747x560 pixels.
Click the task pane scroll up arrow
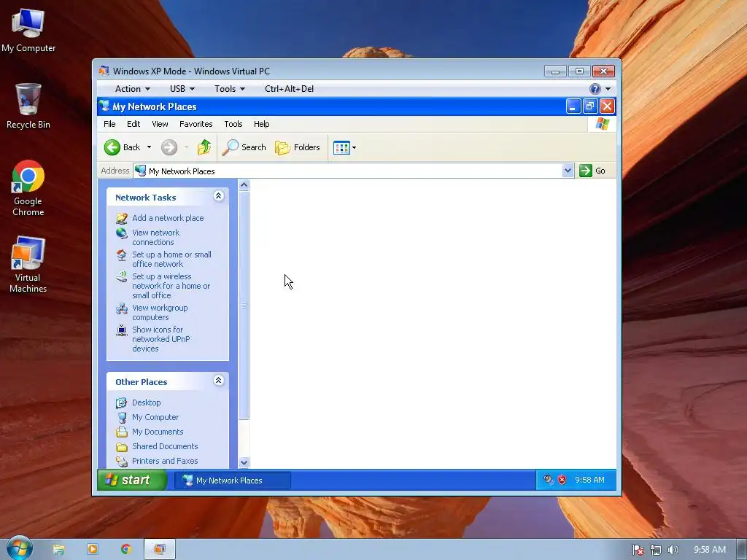(x=244, y=184)
